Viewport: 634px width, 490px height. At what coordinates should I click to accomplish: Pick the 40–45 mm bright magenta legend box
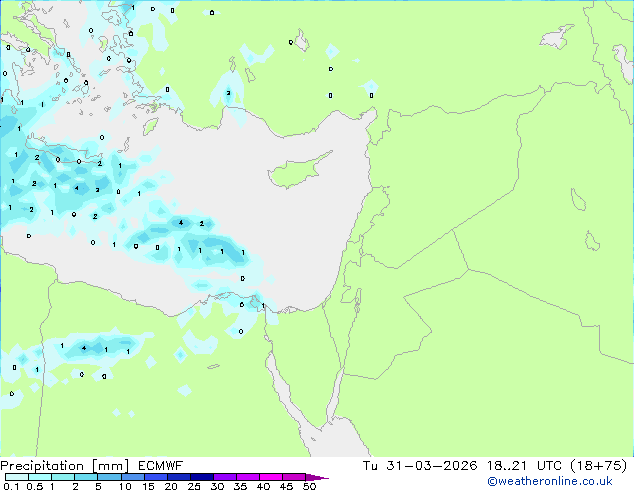coord(271,477)
